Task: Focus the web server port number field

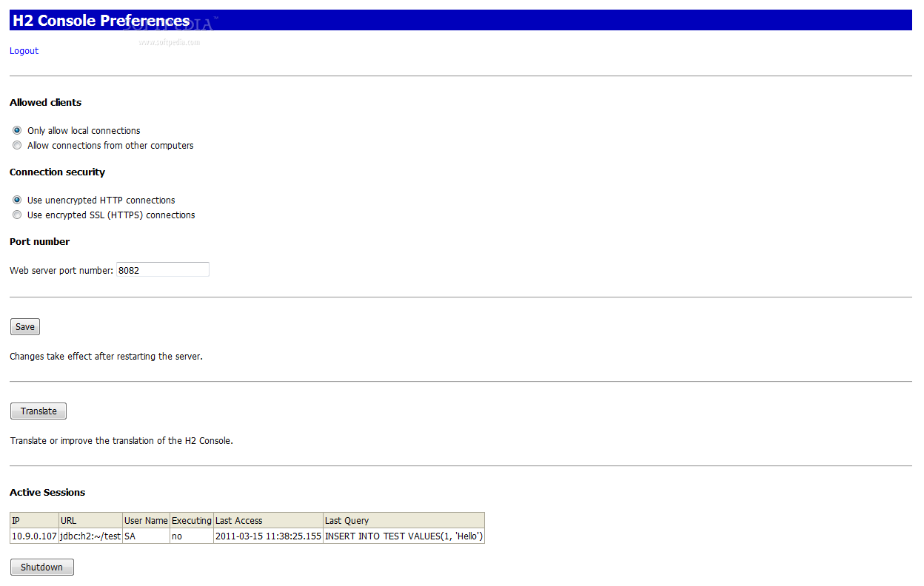Action: click(x=163, y=270)
